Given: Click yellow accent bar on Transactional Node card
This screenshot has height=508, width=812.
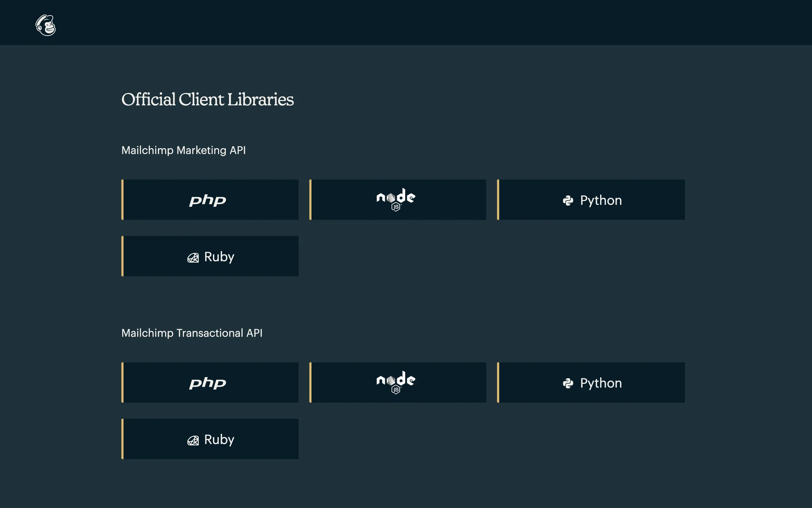Looking at the screenshot, I should tap(310, 383).
